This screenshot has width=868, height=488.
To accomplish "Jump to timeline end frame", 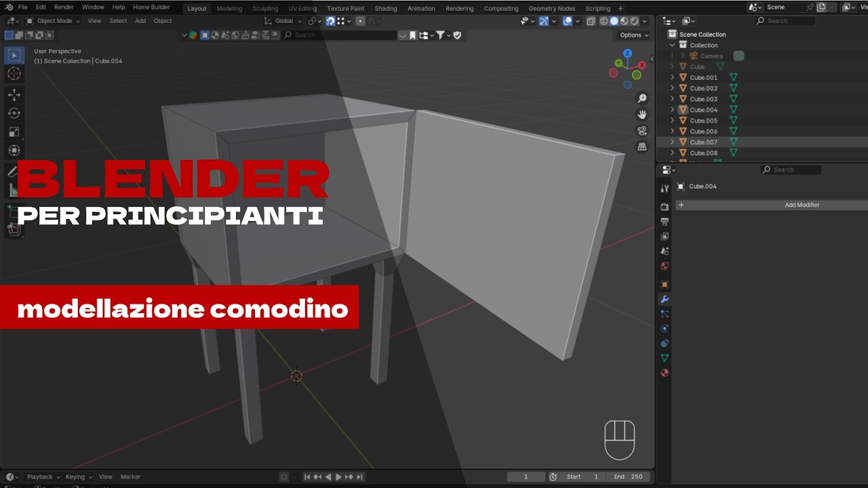I will click(x=360, y=477).
